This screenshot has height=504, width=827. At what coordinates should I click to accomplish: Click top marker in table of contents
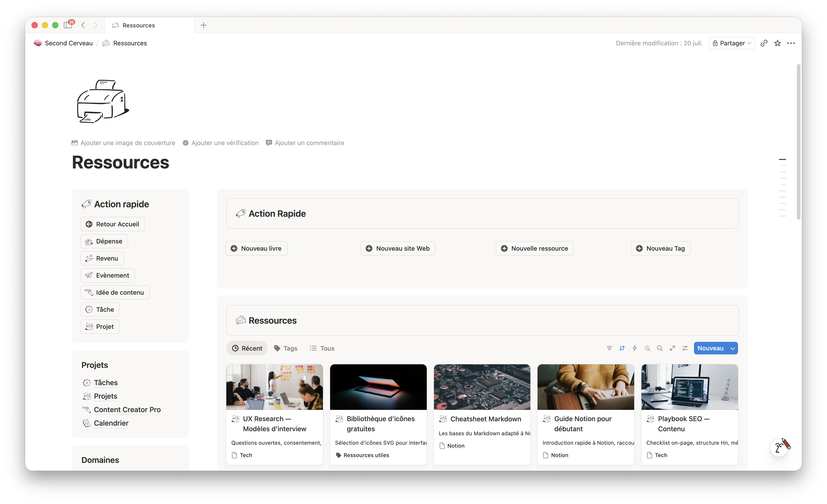[x=782, y=160]
